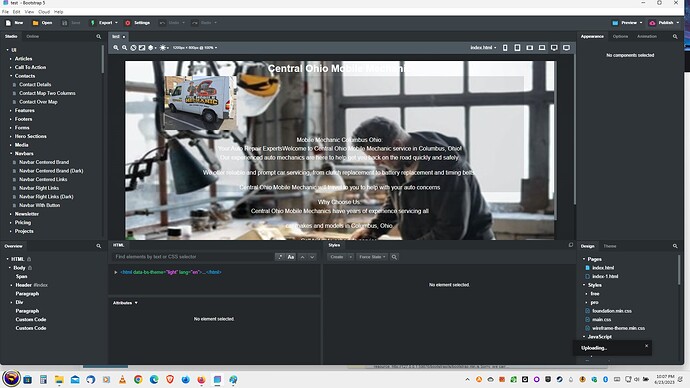
Task: Open the Settings dialog
Action: (x=137, y=23)
